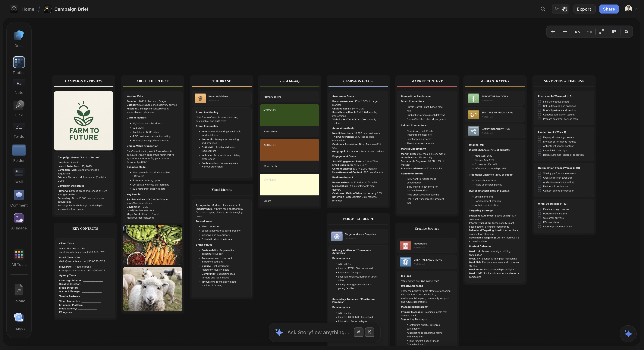Viewport: 644px width, 350px height.
Task: Check 'Finalize creative assets' checkbox
Action: (x=539, y=102)
